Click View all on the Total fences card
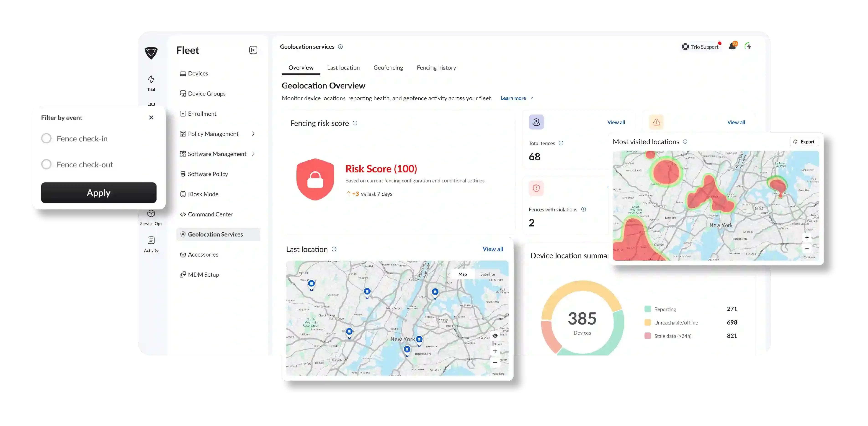The width and height of the screenshot is (868, 426). [616, 122]
